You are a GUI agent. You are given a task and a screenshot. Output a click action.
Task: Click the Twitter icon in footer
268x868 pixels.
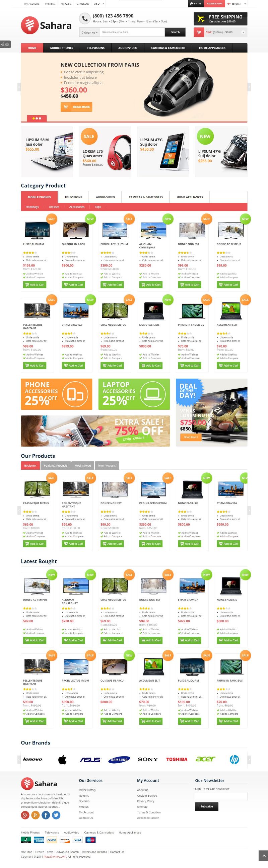pos(56,815)
